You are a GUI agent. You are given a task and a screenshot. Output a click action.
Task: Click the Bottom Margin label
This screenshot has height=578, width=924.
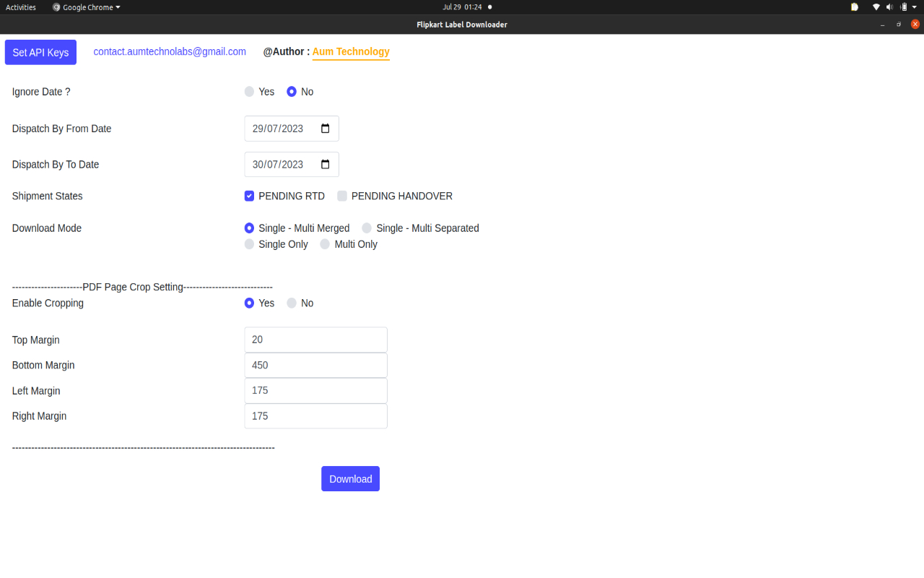pyautogui.click(x=43, y=366)
